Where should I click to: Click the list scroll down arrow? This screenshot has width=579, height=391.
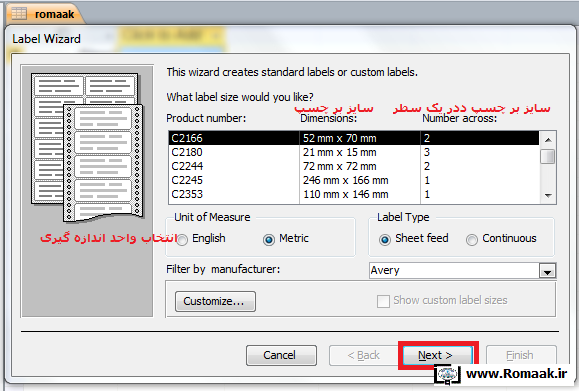click(x=548, y=195)
